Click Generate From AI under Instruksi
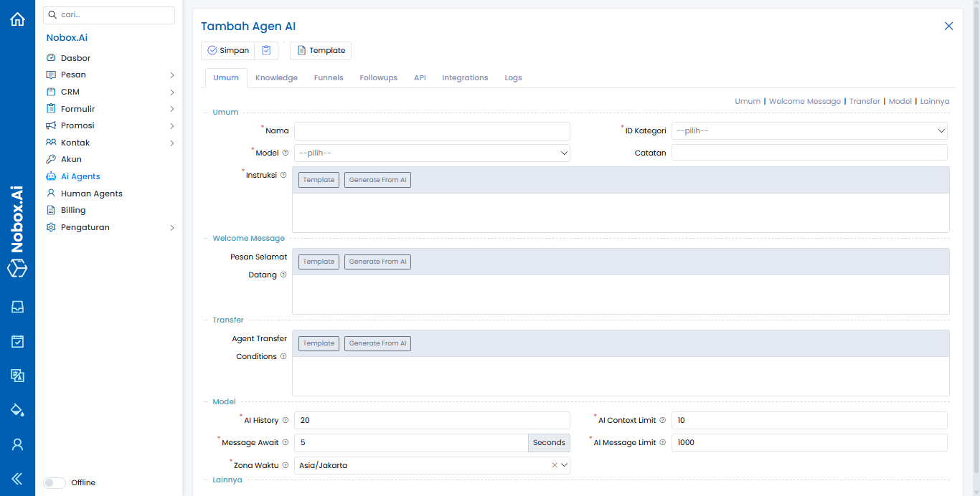The height and width of the screenshot is (496, 980). 377,180
